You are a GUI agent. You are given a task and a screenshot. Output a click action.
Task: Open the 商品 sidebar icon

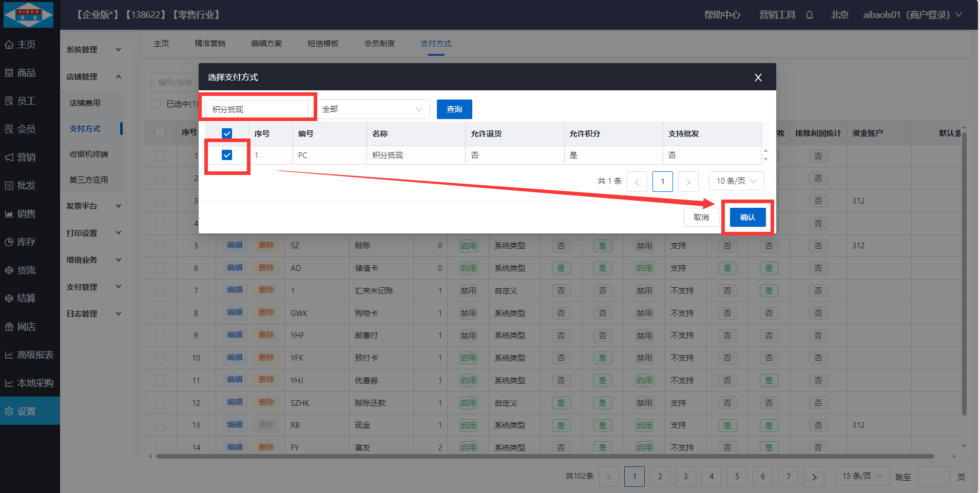9,73
